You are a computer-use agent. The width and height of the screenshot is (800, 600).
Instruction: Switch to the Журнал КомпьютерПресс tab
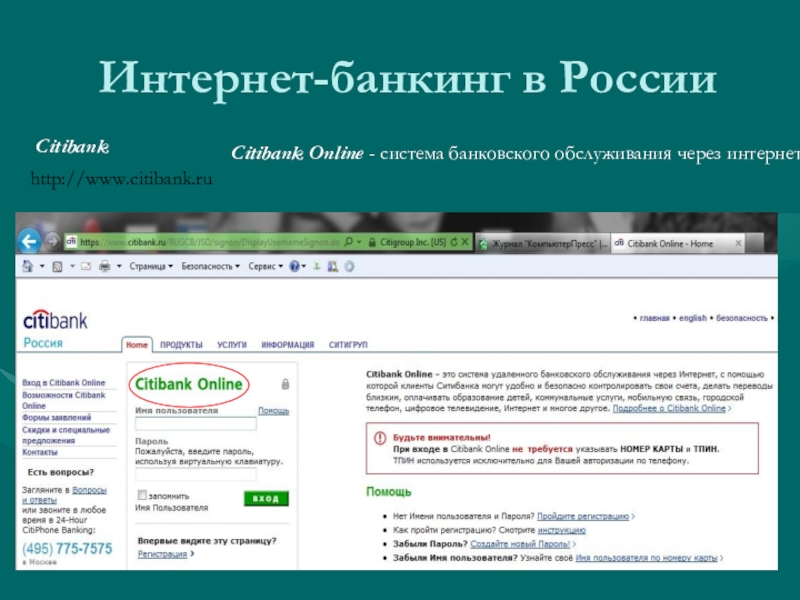point(543,244)
